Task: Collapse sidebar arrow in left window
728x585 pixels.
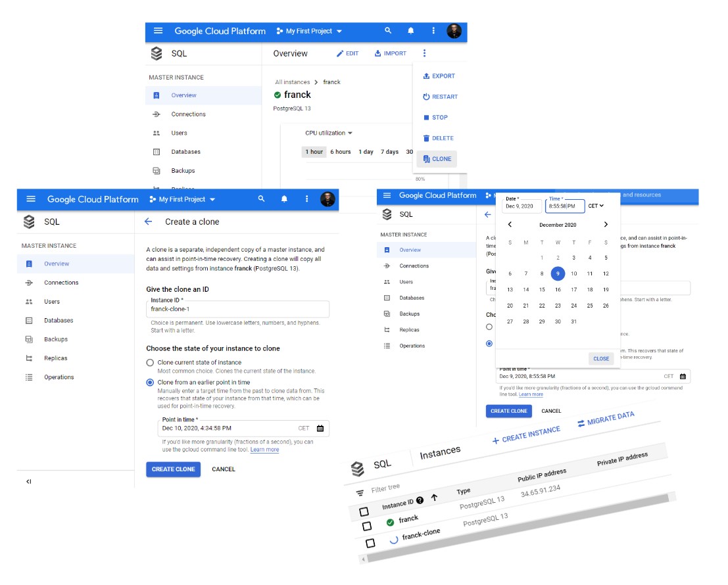Action: (x=29, y=482)
